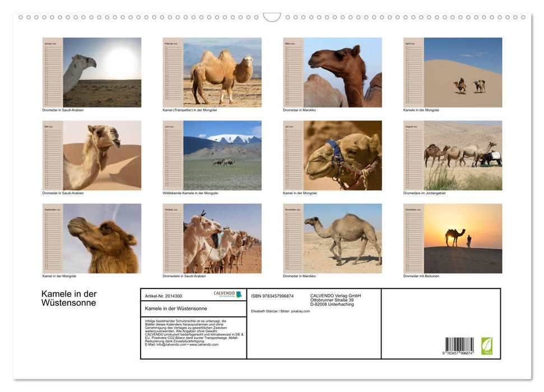Image resolution: width=544 pixels, height=392 pixels.
Task: Click the CALVENDO Verlag GmbH address block
Action: point(336,300)
